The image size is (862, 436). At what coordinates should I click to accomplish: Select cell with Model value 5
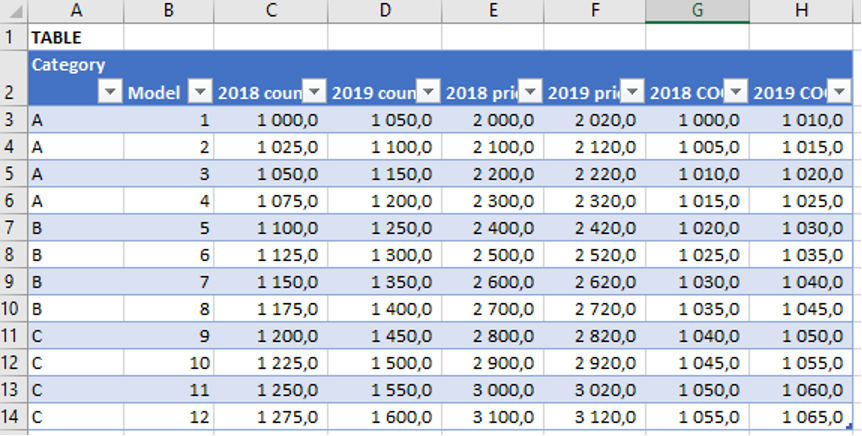coord(169,228)
